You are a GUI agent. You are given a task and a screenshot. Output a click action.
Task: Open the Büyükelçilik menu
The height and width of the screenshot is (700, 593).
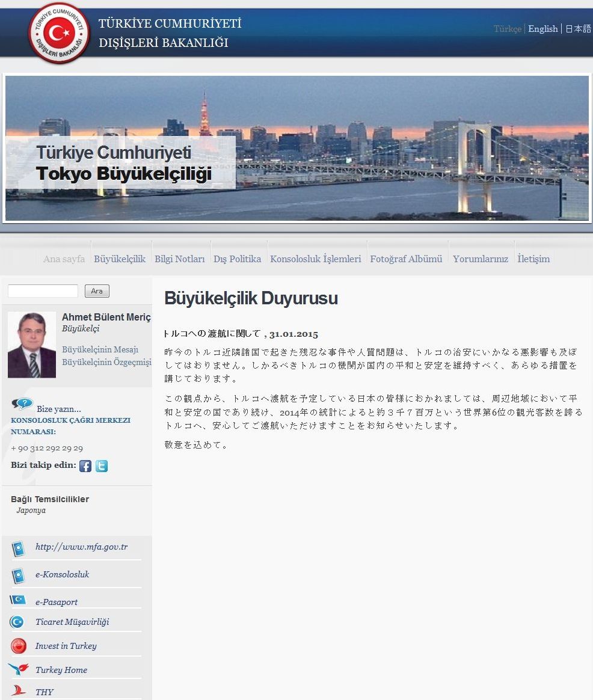[x=120, y=259]
